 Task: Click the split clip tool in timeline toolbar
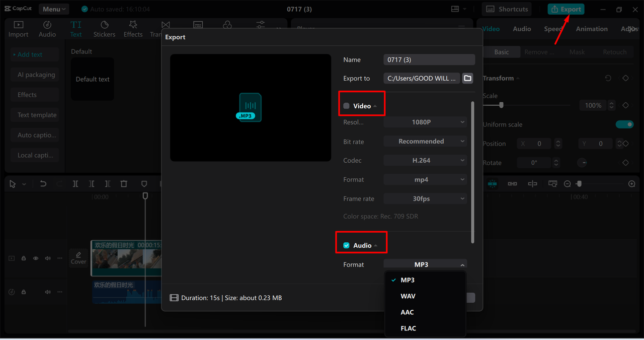(x=75, y=184)
